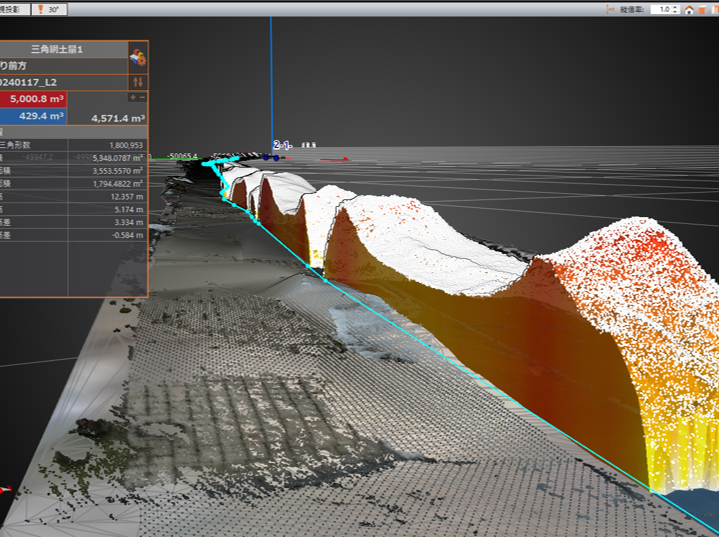Viewport: 719px width, 537px height.
Task: Decrease the vertical scale ratio value
Action: 677,12
